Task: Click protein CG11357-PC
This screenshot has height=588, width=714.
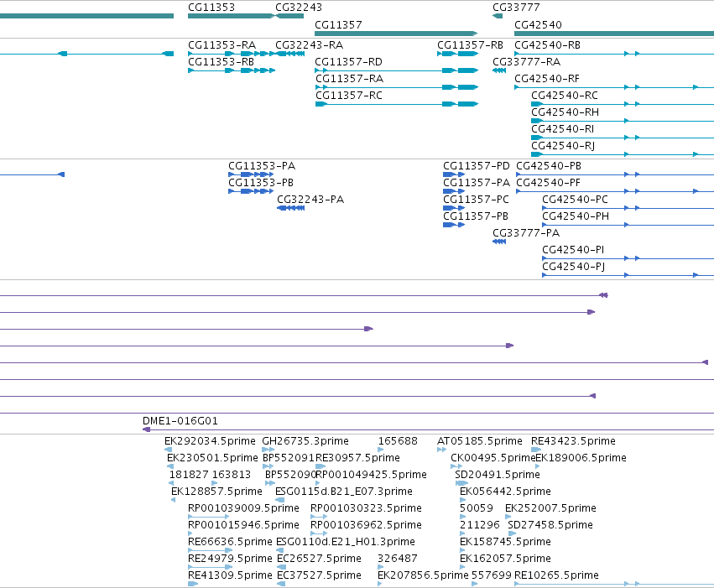Action: [476, 200]
